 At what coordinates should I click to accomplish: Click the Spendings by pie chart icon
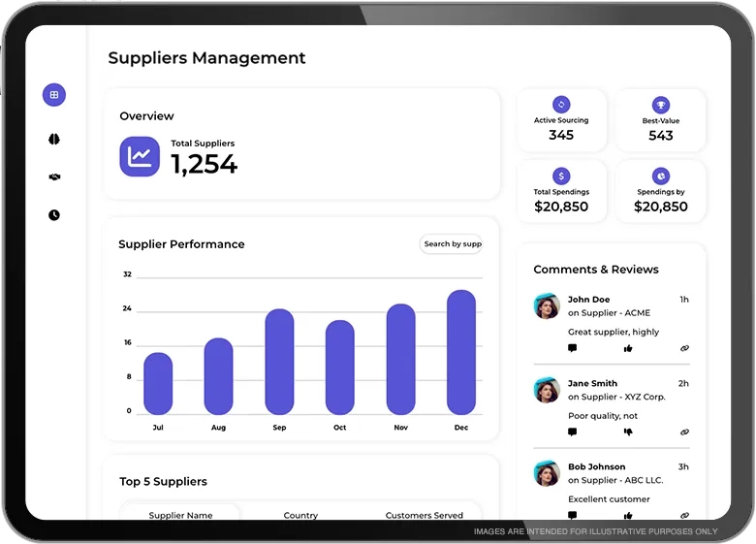pos(661,176)
